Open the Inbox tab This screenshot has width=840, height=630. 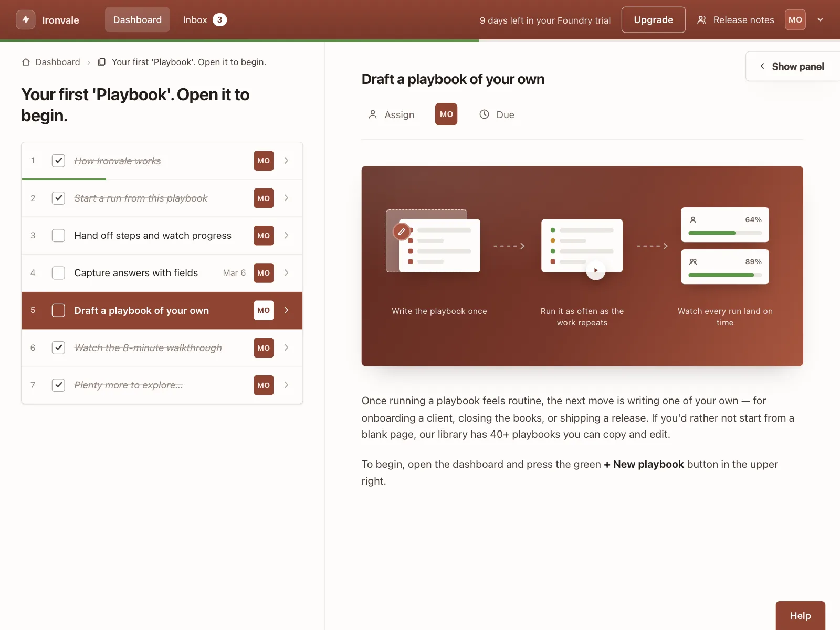[x=205, y=20]
